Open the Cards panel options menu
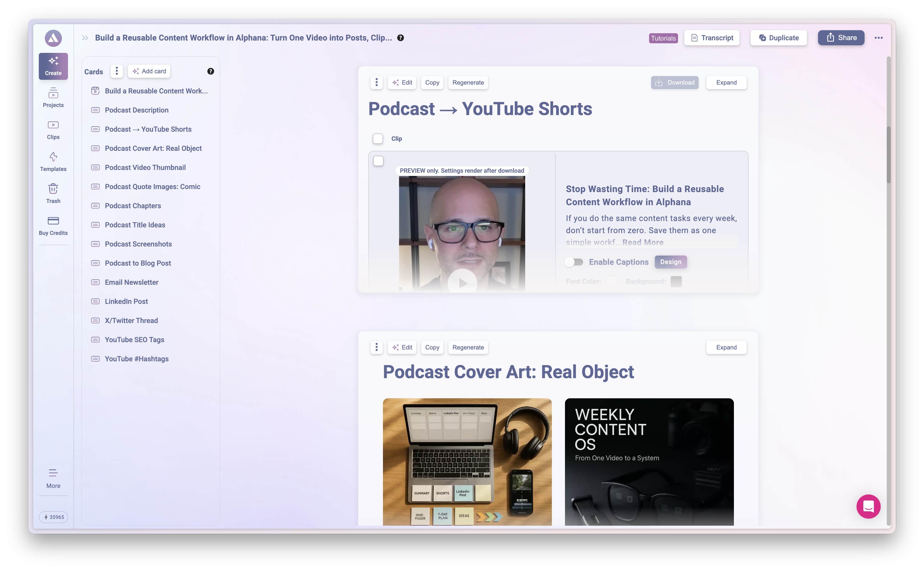The height and width of the screenshot is (571, 924). 116,71
